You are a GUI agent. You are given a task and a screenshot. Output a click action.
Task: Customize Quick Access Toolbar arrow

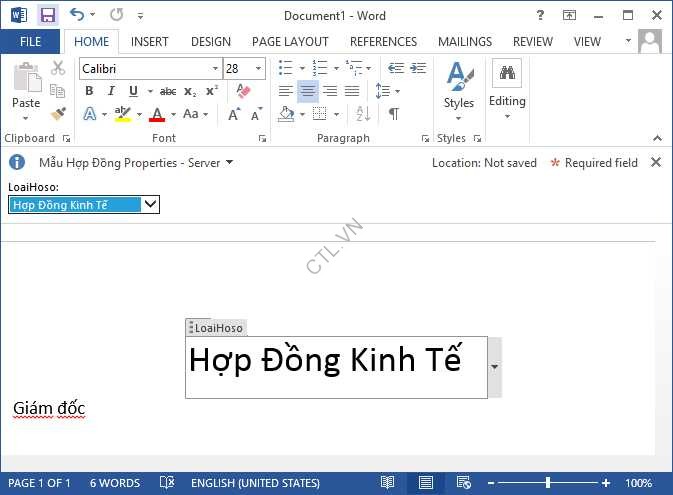(x=140, y=16)
